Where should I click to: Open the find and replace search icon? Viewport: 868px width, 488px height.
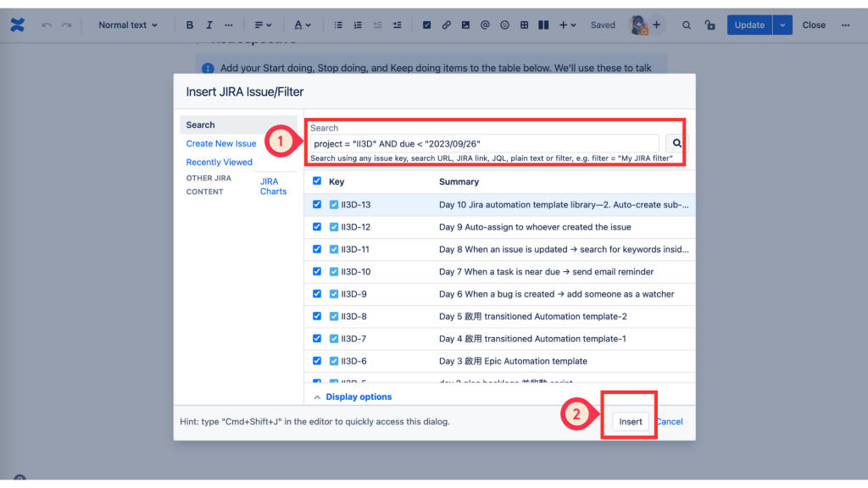coord(686,25)
